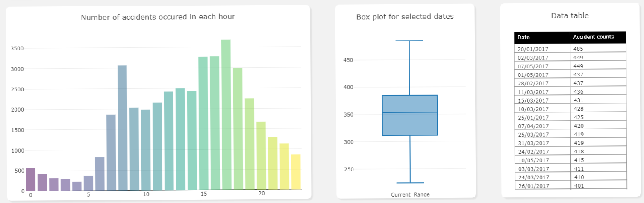Click the Current_Range axis label
The height and width of the screenshot is (203, 644).
410,194
